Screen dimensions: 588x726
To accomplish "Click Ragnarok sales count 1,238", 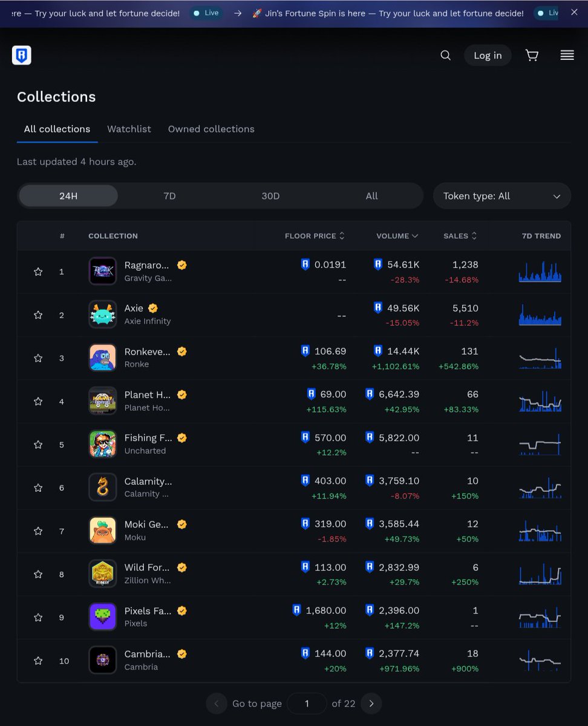I will (465, 264).
